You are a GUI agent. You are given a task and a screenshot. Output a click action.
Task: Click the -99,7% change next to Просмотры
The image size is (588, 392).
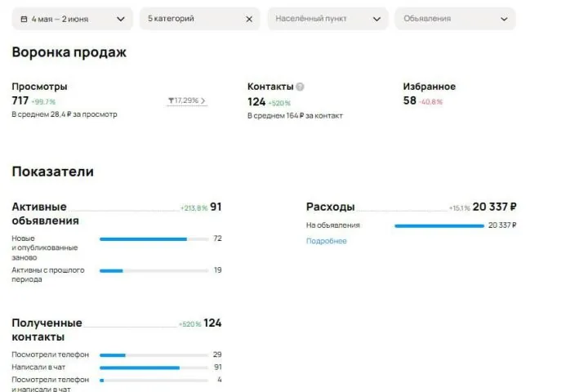pos(43,101)
